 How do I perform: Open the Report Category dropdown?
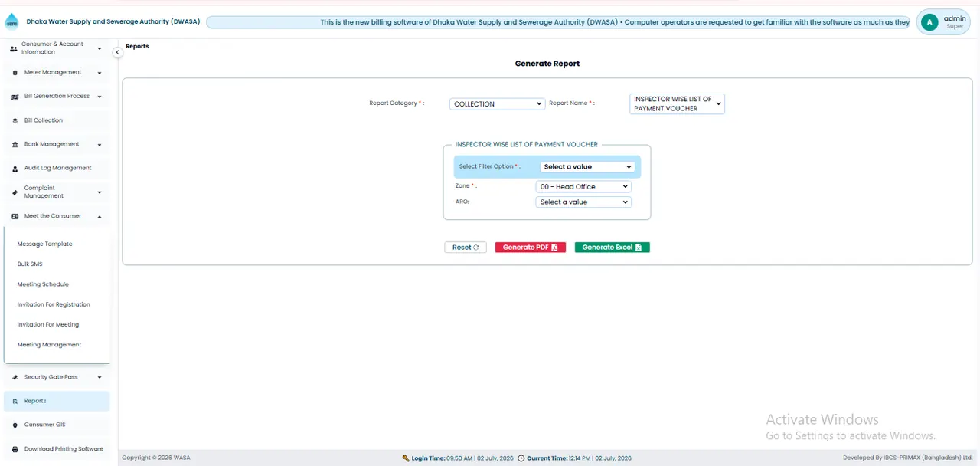(x=497, y=103)
